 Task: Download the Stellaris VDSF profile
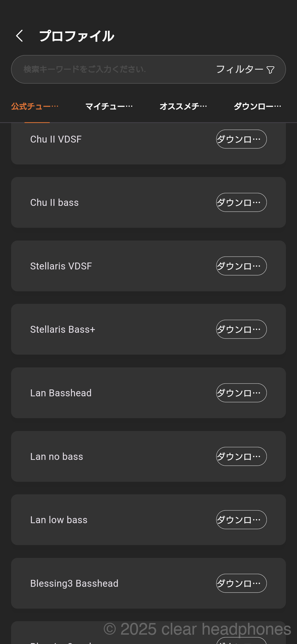tap(241, 266)
